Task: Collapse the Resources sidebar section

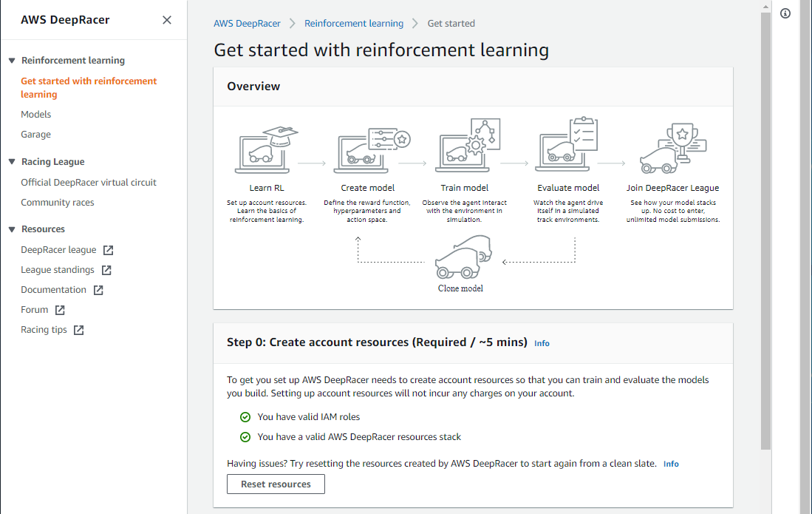Action: pos(12,229)
